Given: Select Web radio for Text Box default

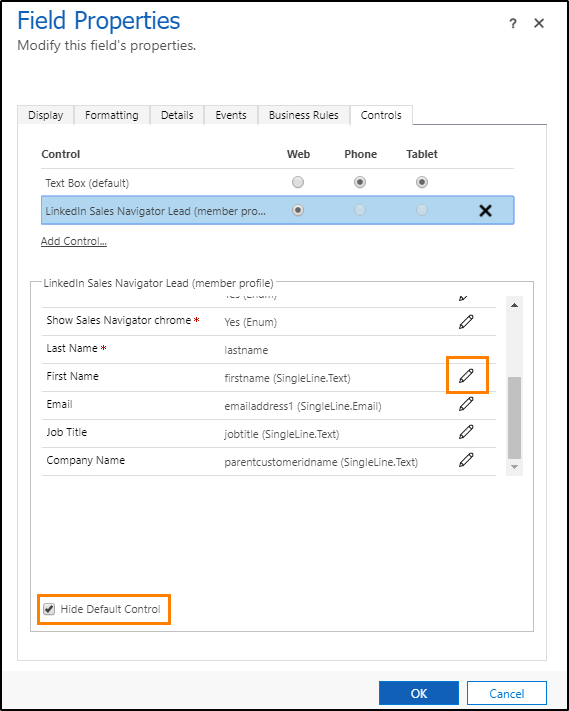Looking at the screenshot, I should 298,182.
